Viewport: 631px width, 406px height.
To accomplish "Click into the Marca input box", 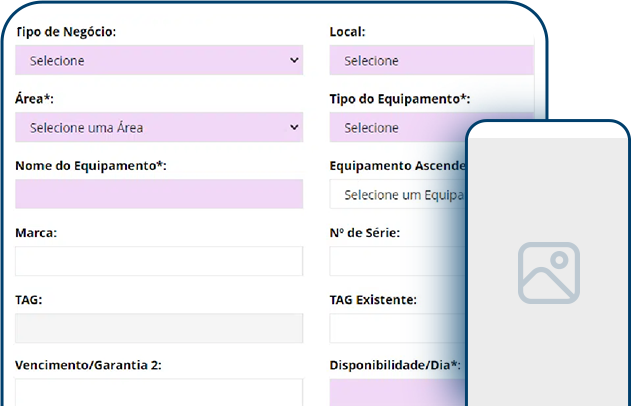I will pos(159,261).
